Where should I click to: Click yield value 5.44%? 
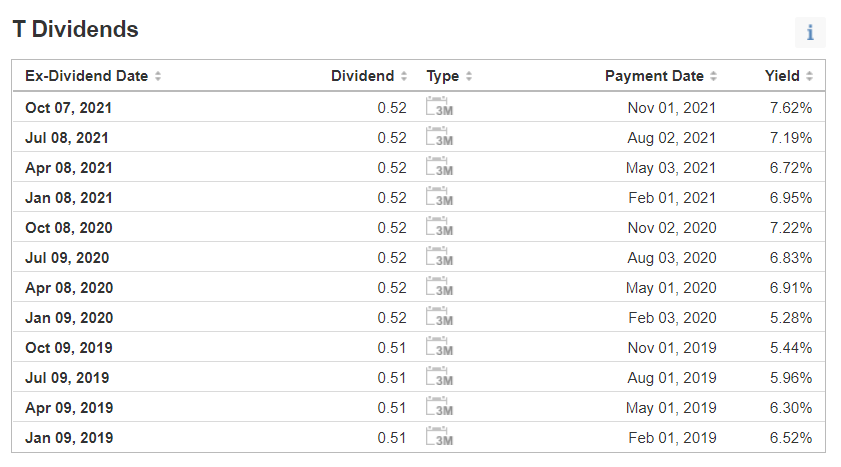(791, 348)
